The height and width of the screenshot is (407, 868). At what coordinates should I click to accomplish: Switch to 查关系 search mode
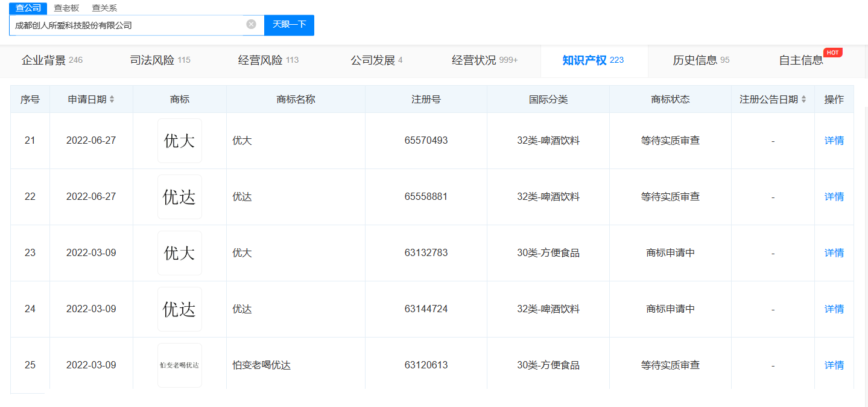pos(104,8)
